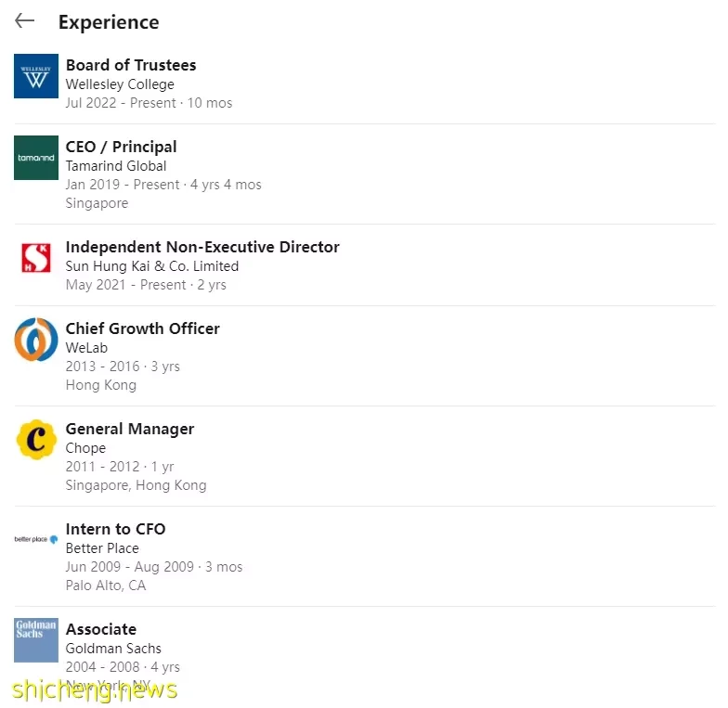Visit the Wellesley College company name
Image resolution: width=728 pixels, height=708 pixels.
coord(120,84)
